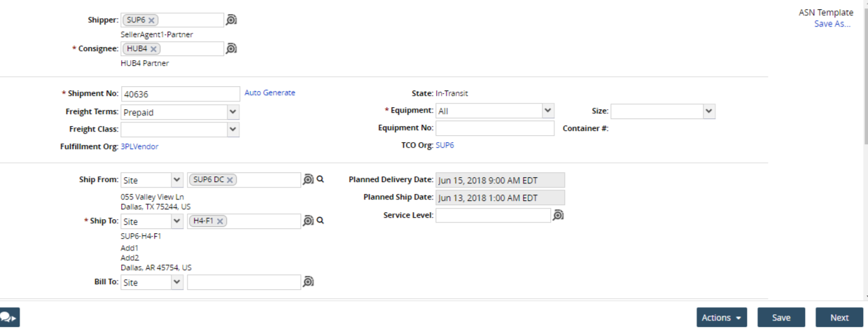Click the Equipment No input field
The height and width of the screenshot is (329, 868).
tap(495, 128)
